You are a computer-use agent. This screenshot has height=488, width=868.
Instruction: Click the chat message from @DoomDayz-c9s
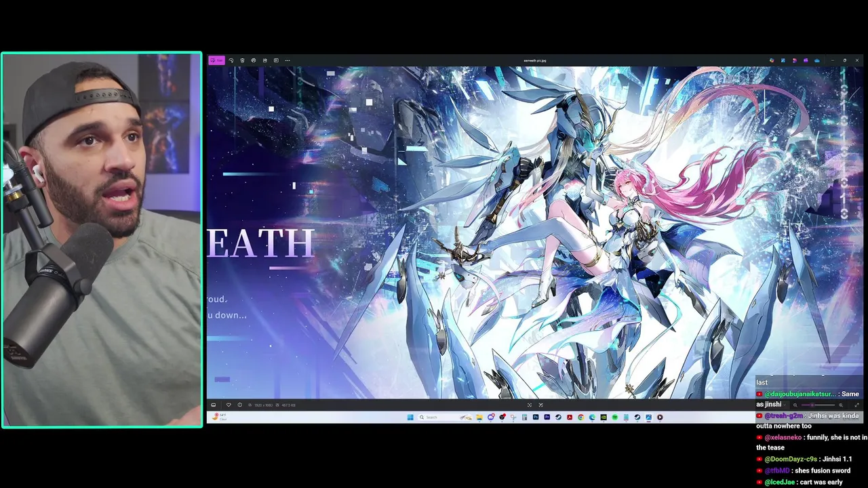coord(804,459)
